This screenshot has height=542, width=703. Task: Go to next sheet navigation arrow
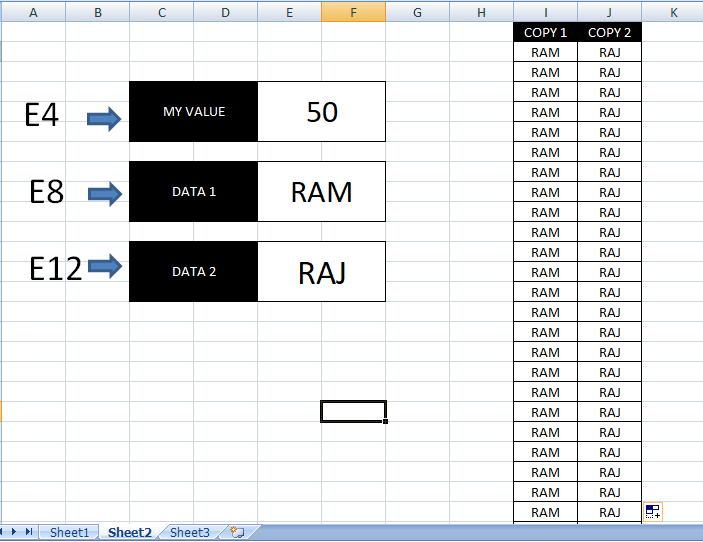pos(14,532)
